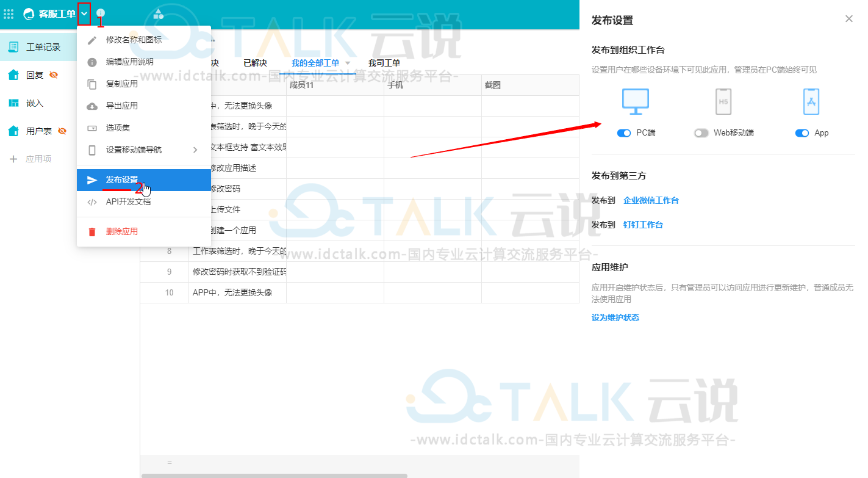Click the 成员11 column header

[335, 85]
